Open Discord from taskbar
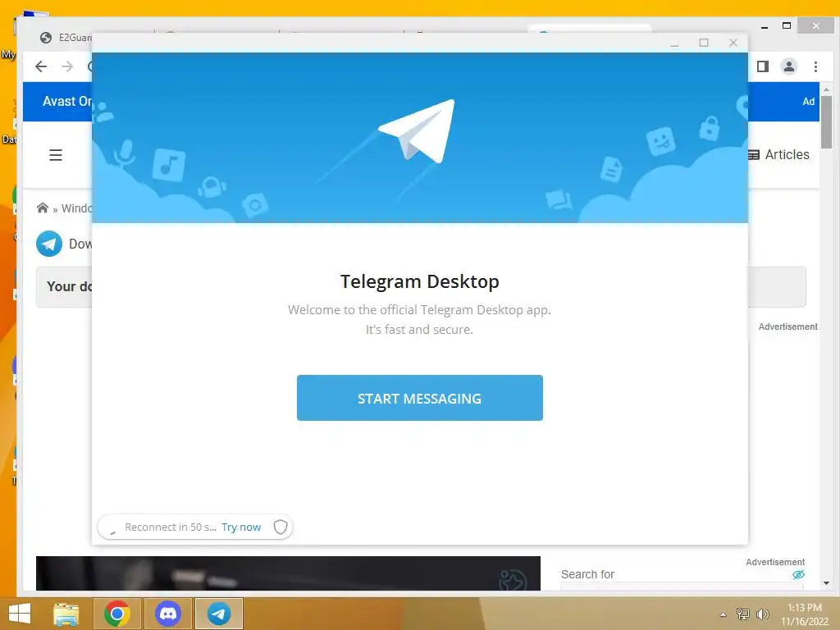The width and height of the screenshot is (840, 630). point(167,614)
